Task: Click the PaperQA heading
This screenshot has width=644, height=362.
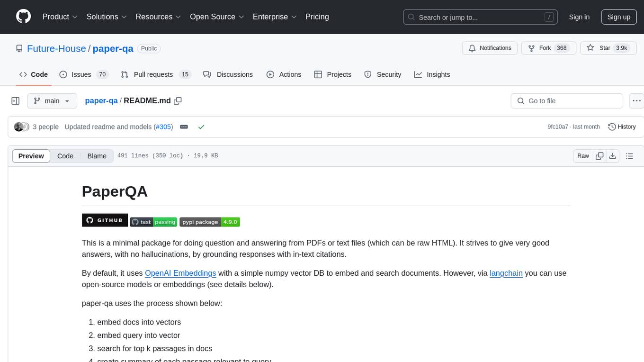Action: [115, 191]
